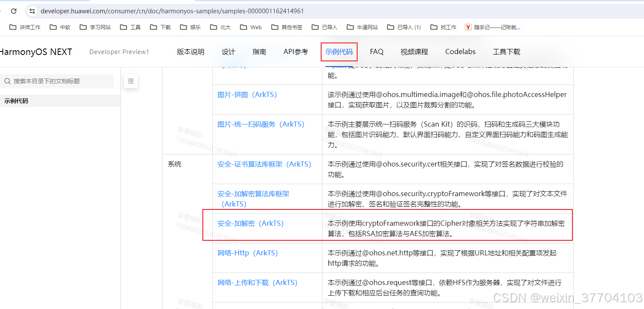The width and height of the screenshot is (644, 309).
Task: Click the browser address bar URL
Action: coord(172,11)
